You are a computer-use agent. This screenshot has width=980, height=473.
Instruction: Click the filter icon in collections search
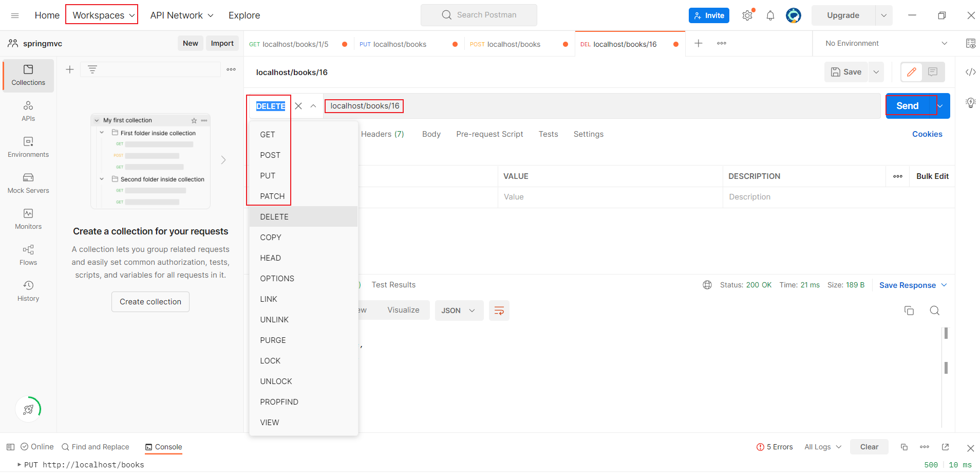click(x=92, y=69)
